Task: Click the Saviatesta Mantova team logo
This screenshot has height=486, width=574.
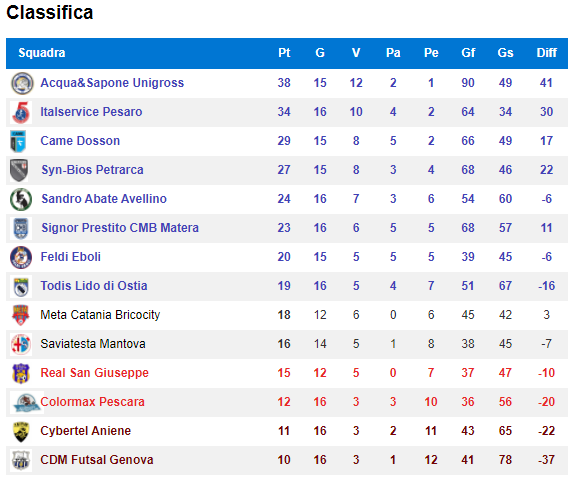Action: [x=21, y=344]
